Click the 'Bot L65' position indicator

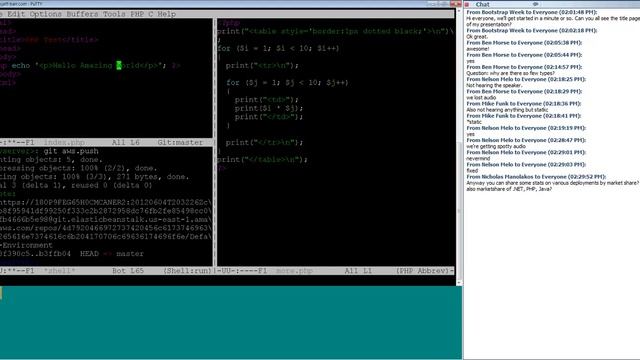tap(128, 271)
